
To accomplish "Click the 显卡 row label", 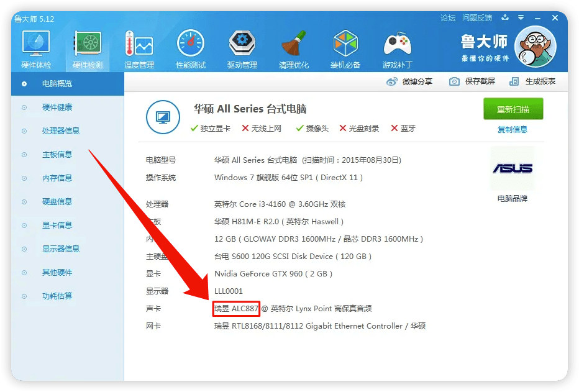I will point(153,274).
